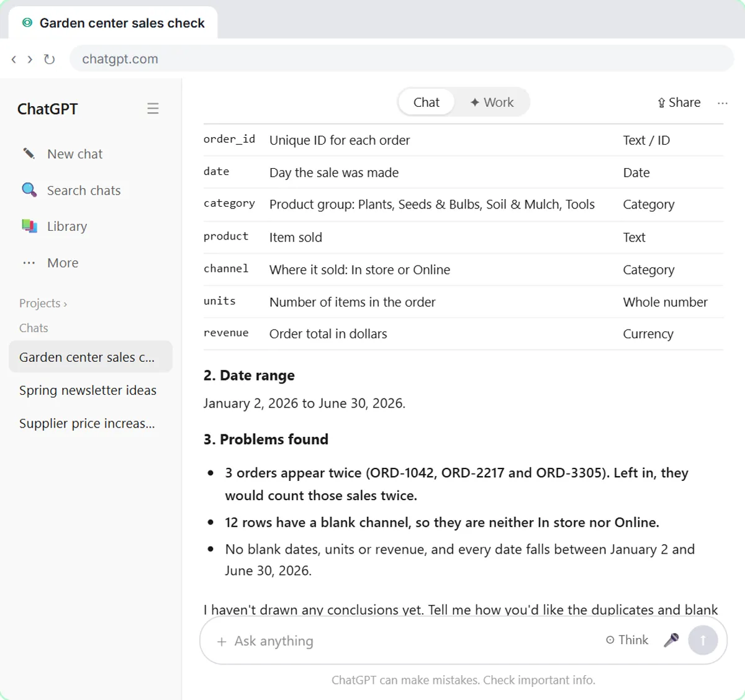Start a New chat

[x=74, y=154]
